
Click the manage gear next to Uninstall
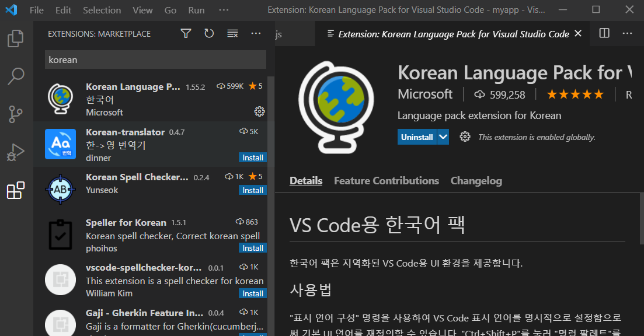(465, 136)
